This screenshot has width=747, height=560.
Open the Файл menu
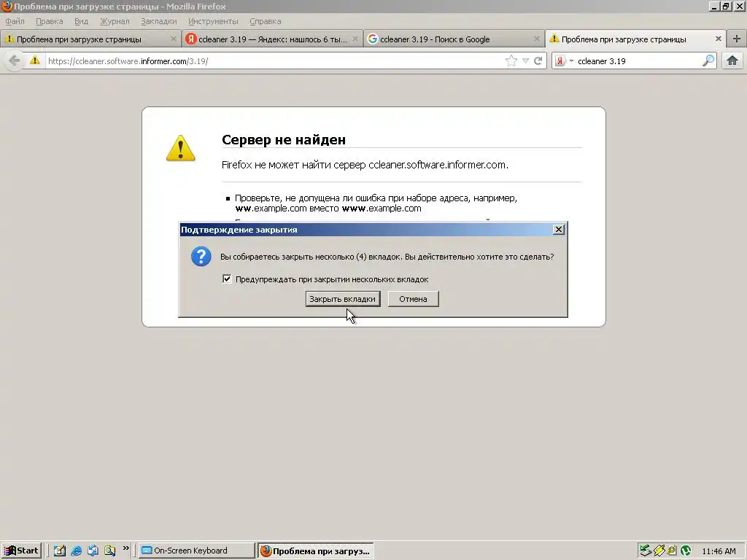pos(15,21)
